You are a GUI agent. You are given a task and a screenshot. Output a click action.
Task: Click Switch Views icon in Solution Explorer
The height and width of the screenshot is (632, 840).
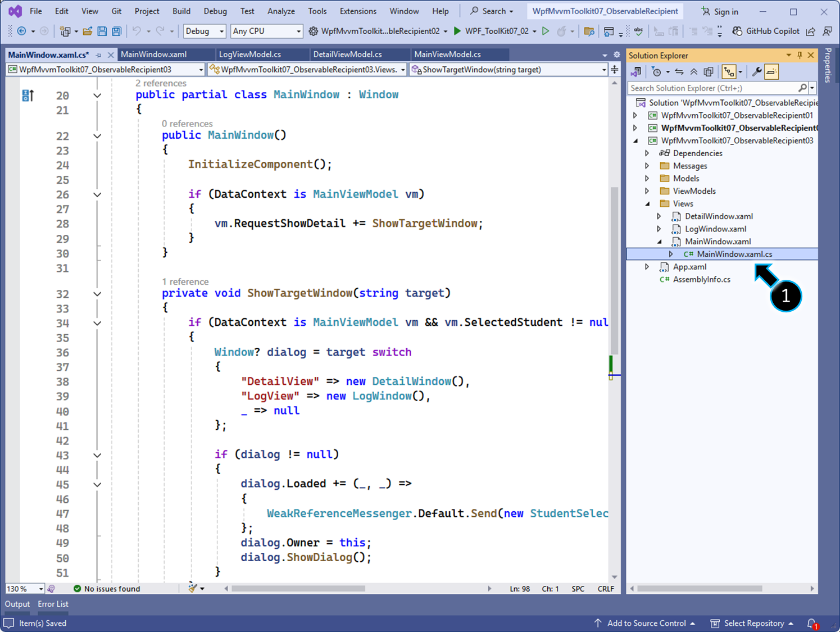click(636, 72)
